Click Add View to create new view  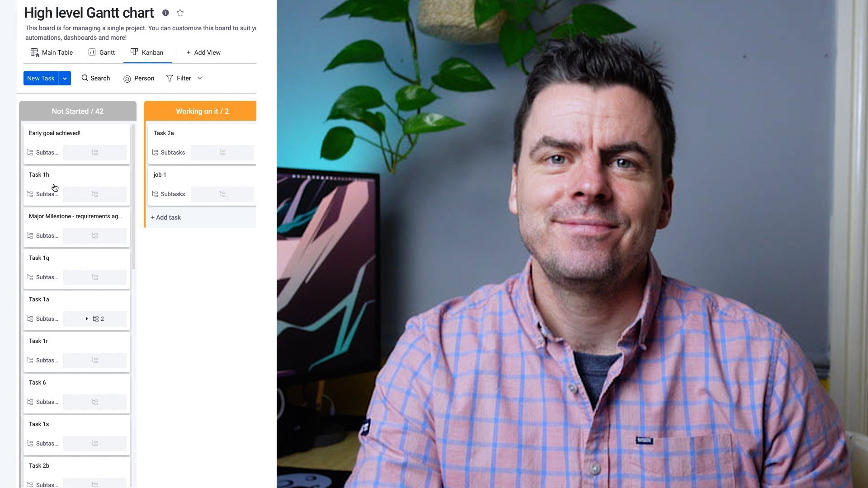tap(203, 52)
